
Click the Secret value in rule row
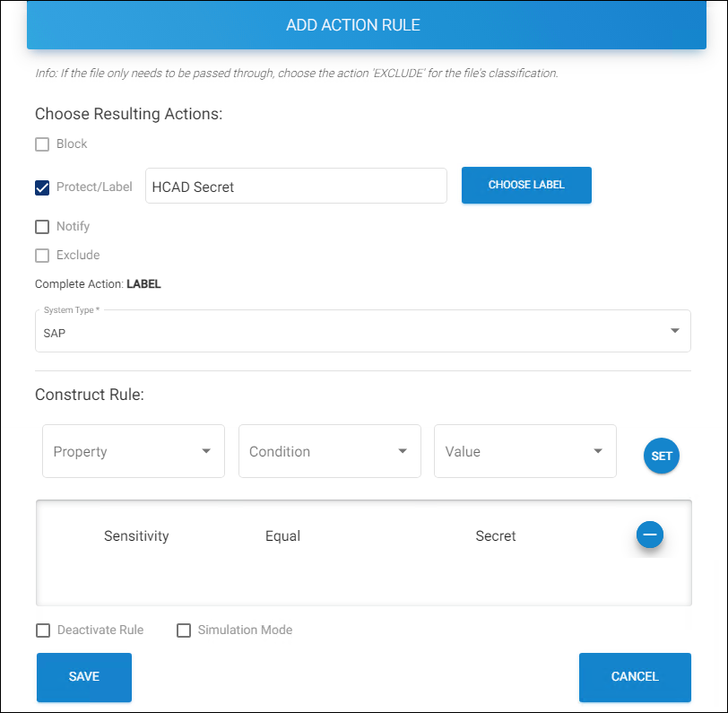point(496,536)
